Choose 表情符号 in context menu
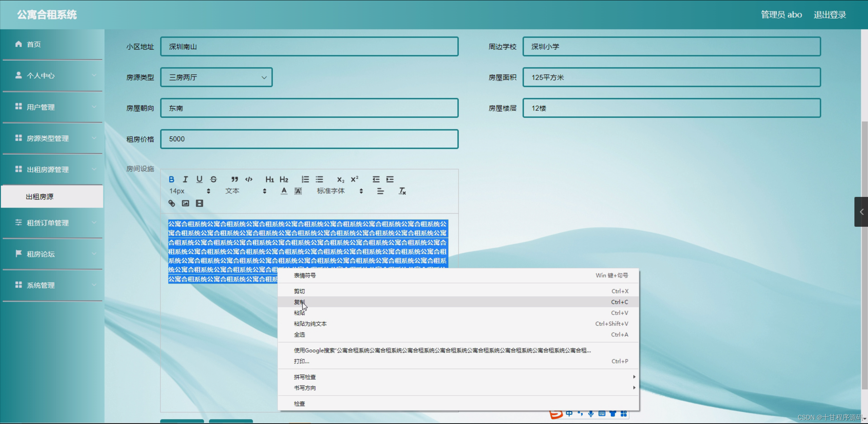 pos(458,276)
